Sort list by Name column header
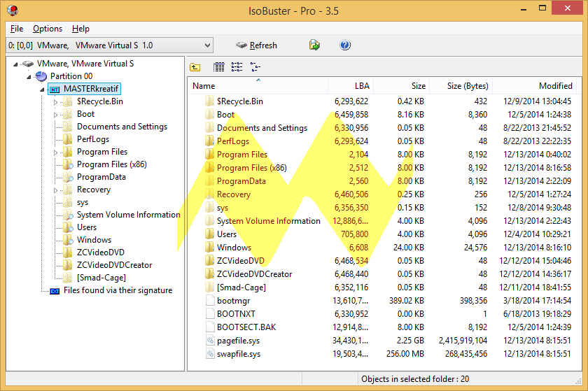 coord(258,86)
